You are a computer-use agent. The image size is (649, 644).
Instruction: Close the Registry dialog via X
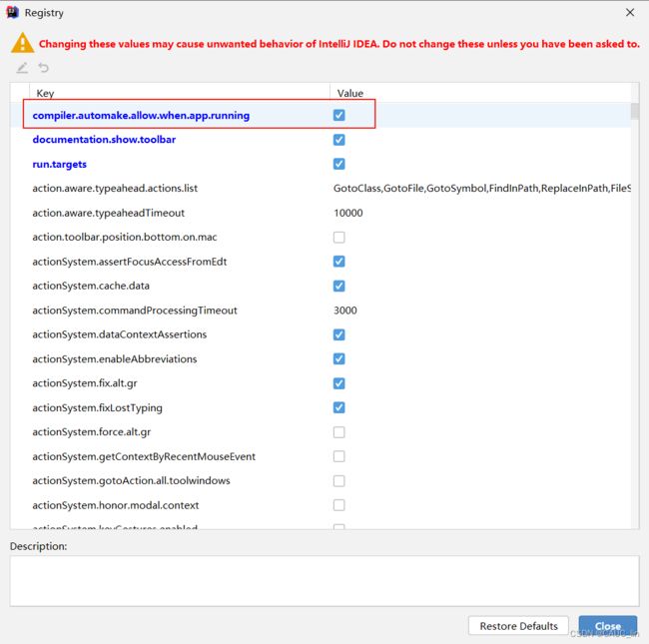click(x=630, y=12)
